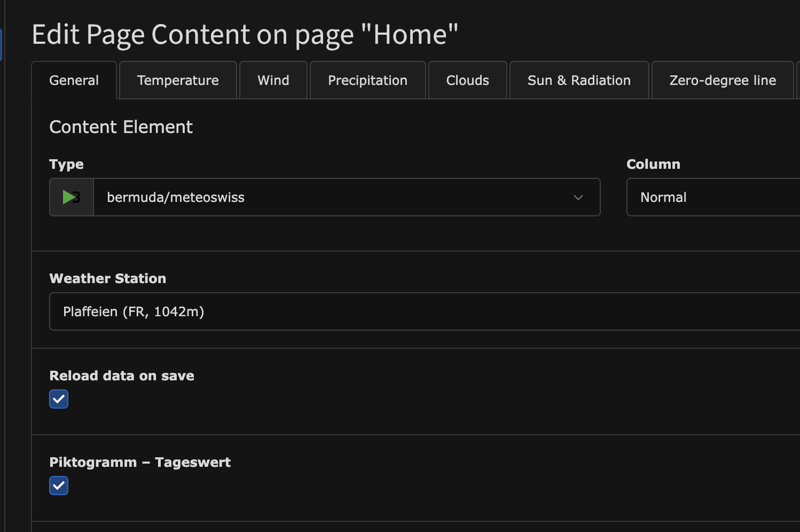
Task: Select the Clouds tab
Action: click(467, 80)
